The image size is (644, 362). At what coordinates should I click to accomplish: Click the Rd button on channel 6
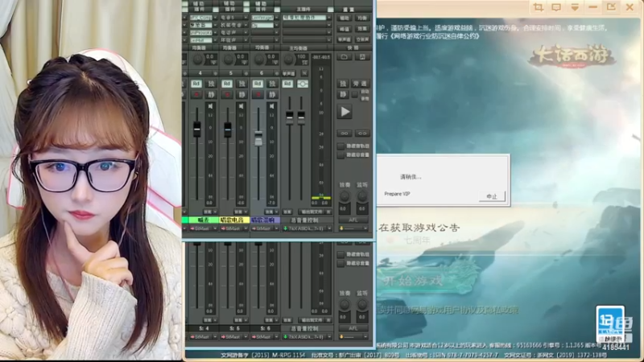point(258,84)
